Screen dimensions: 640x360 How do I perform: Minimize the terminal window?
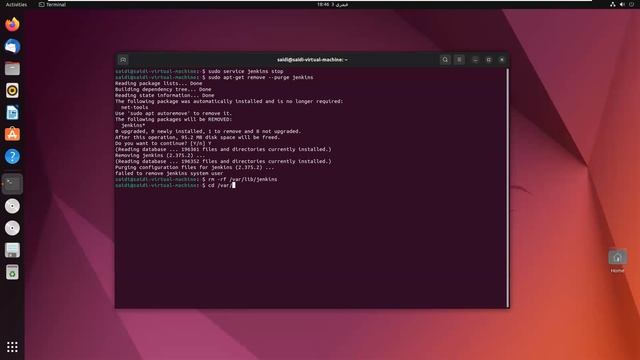point(475,60)
